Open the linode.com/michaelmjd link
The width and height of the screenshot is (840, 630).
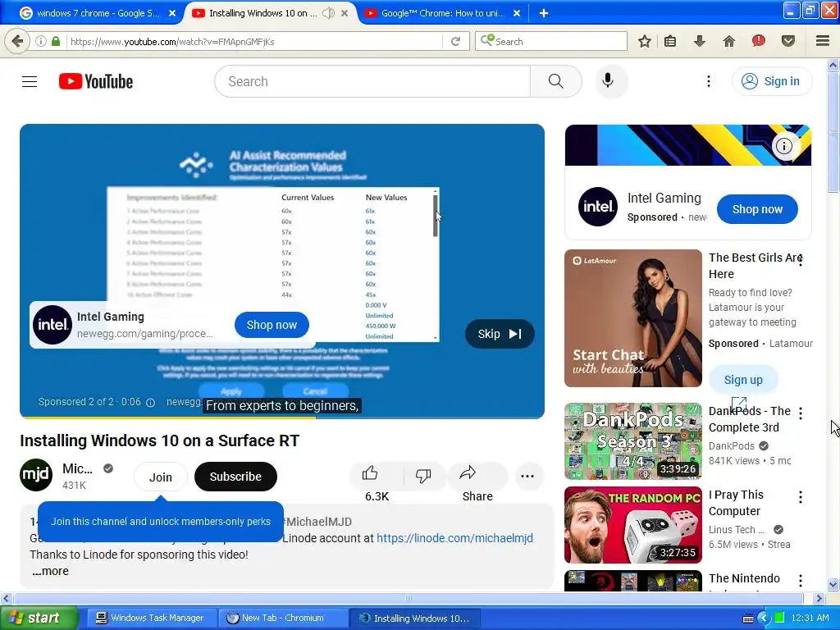point(454,538)
